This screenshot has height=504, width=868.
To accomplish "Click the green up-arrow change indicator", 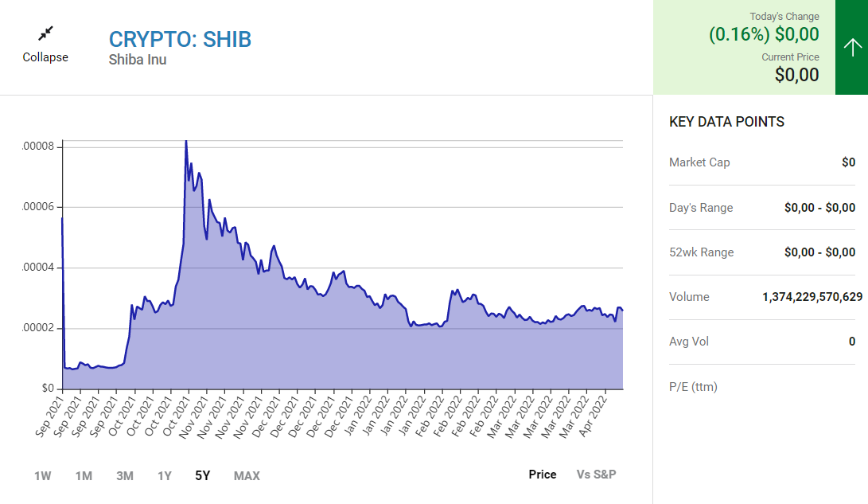I will [851, 47].
